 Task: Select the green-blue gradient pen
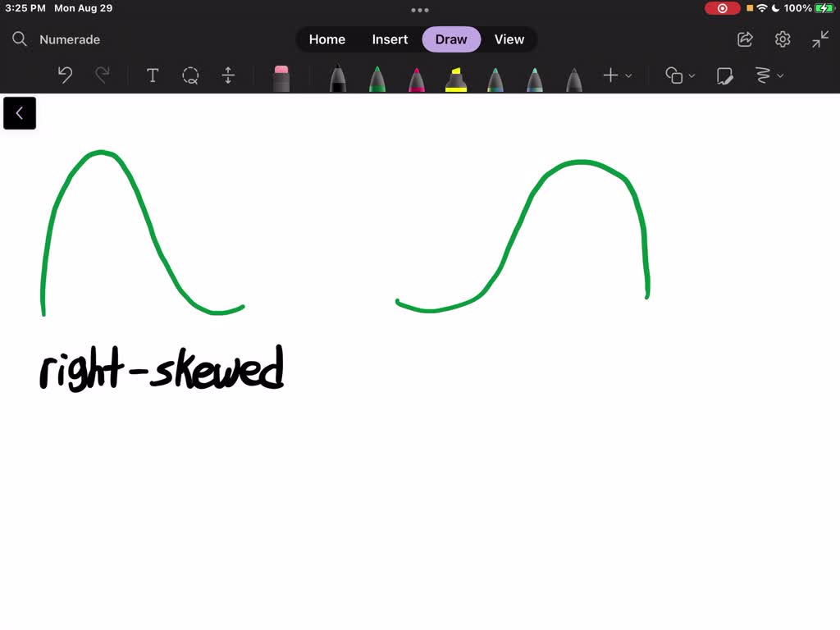pos(495,80)
